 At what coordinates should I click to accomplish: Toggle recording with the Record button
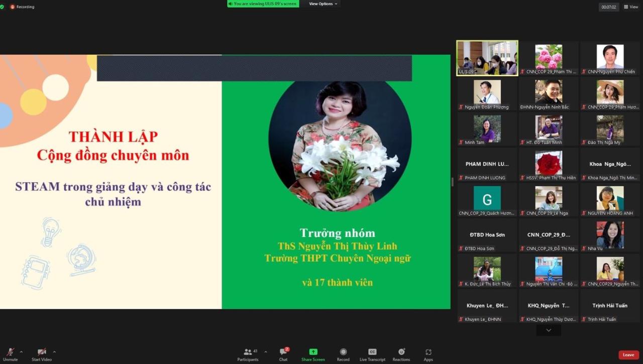tap(343, 354)
